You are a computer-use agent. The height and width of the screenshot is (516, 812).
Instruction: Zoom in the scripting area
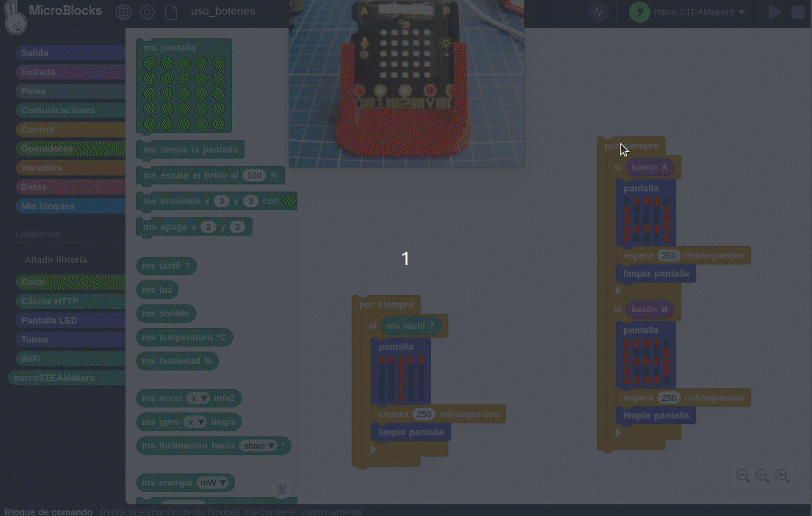(782, 476)
